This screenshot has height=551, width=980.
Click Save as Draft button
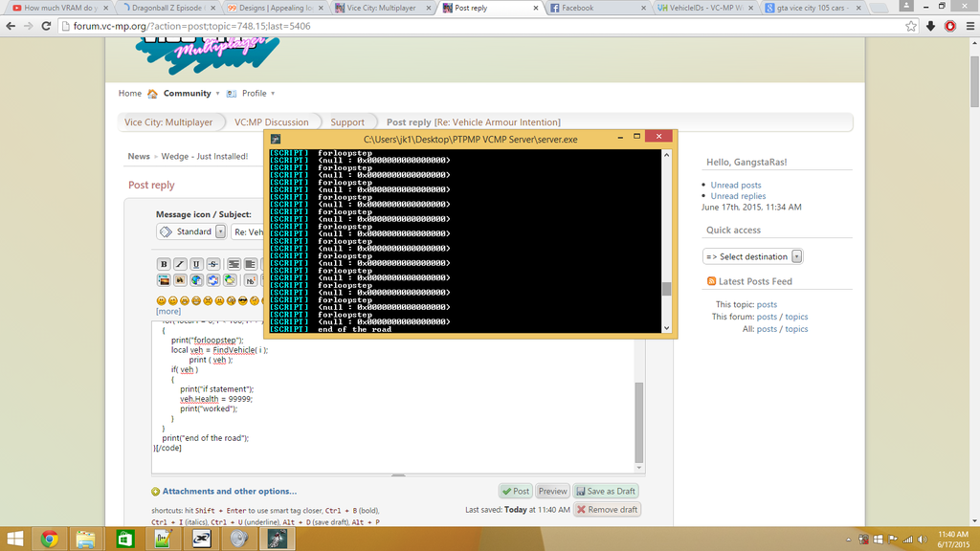(x=606, y=491)
